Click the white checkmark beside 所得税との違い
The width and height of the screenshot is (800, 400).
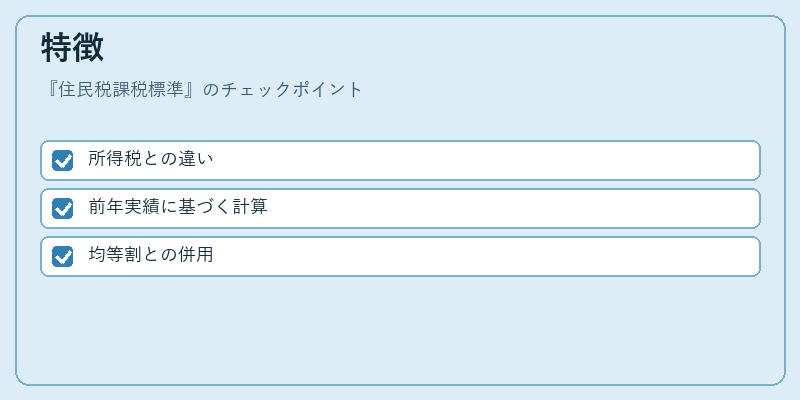pyautogui.click(x=63, y=161)
